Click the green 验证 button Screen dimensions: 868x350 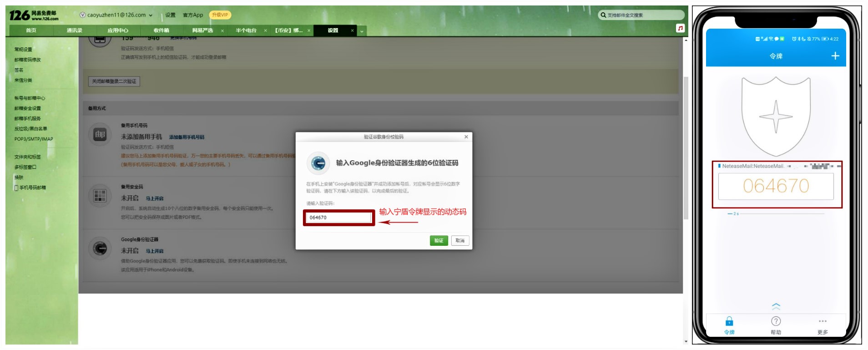439,241
